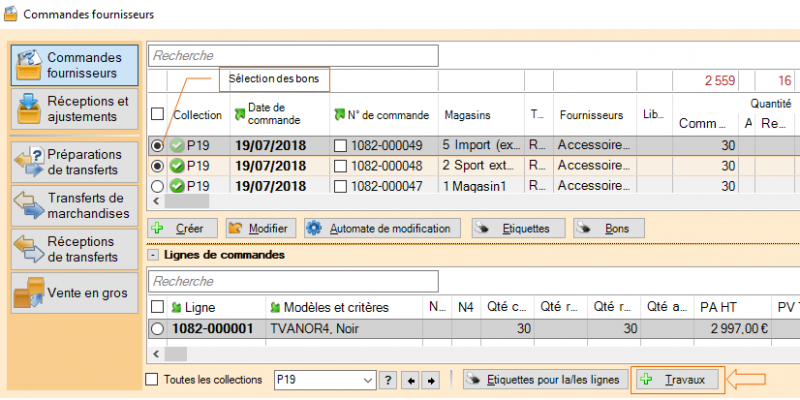Image resolution: width=800 pixels, height=400 pixels.
Task: Click 'TVANOR4, Noir' model cell
Action: pyautogui.click(x=344, y=329)
